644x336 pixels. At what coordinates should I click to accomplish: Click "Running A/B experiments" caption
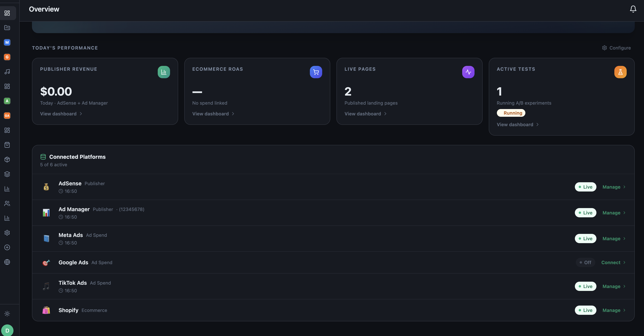pyautogui.click(x=524, y=103)
